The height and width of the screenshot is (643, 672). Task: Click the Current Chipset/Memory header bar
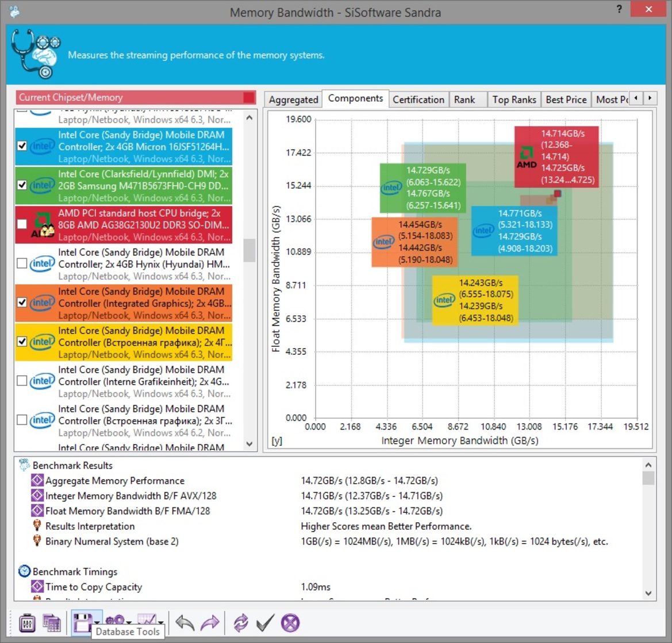click(136, 97)
